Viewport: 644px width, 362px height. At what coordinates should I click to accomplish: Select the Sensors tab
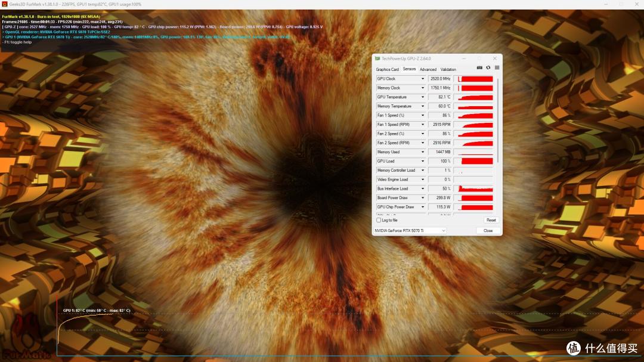click(409, 69)
